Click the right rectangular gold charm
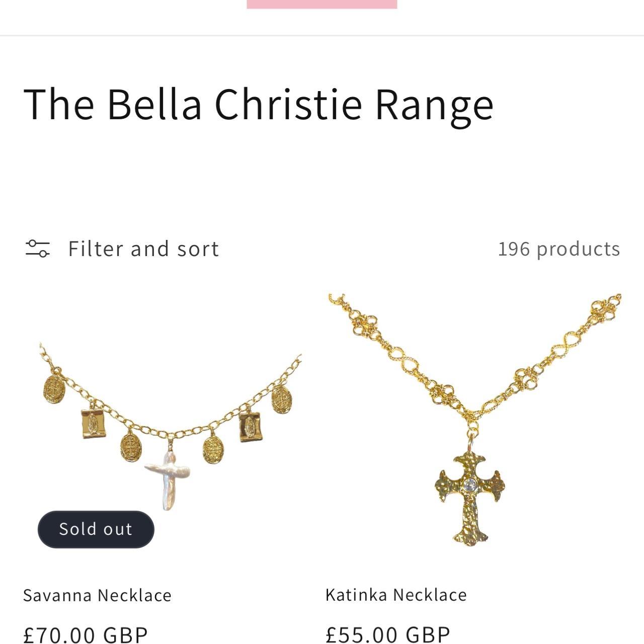This screenshot has height=644, width=644. [250, 427]
